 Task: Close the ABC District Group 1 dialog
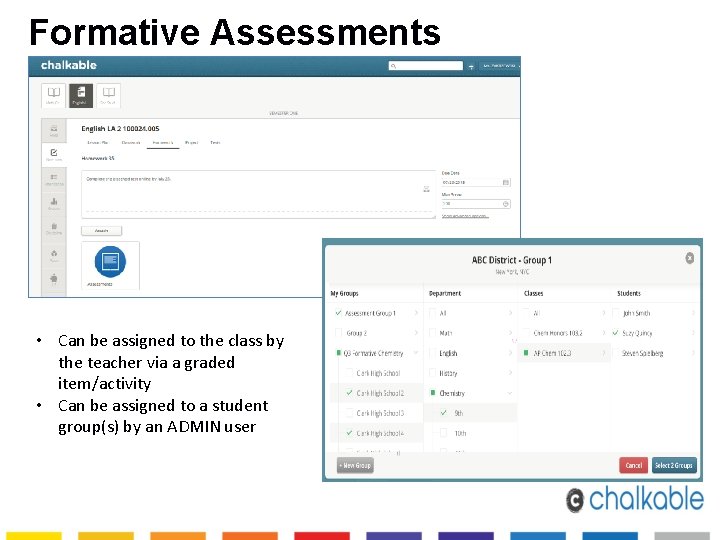pyautogui.click(x=690, y=258)
